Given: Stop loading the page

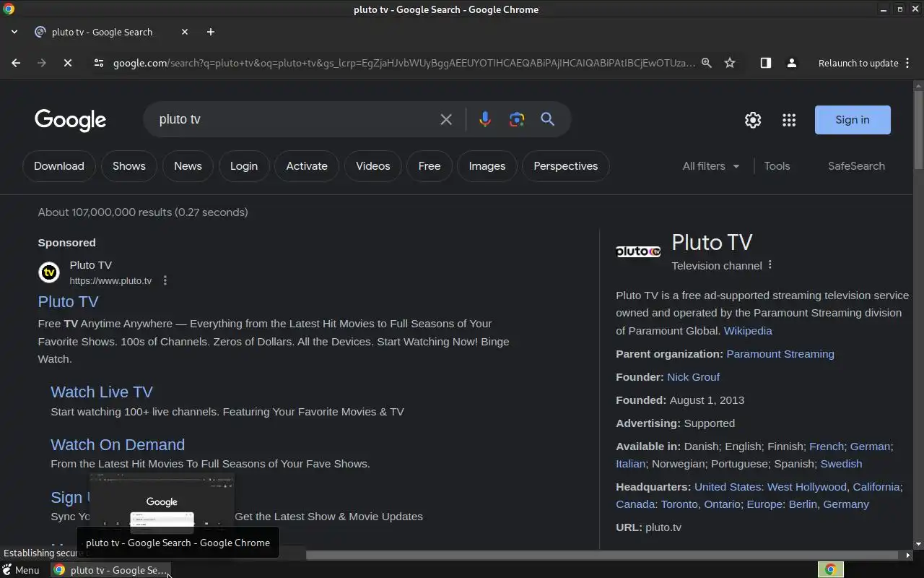Looking at the screenshot, I should pos(67,63).
